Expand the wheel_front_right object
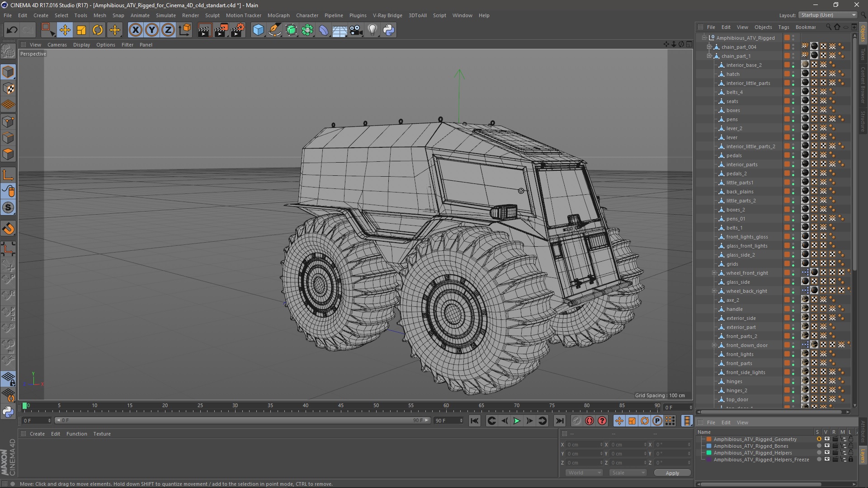This screenshot has height=488, width=868. [x=714, y=273]
